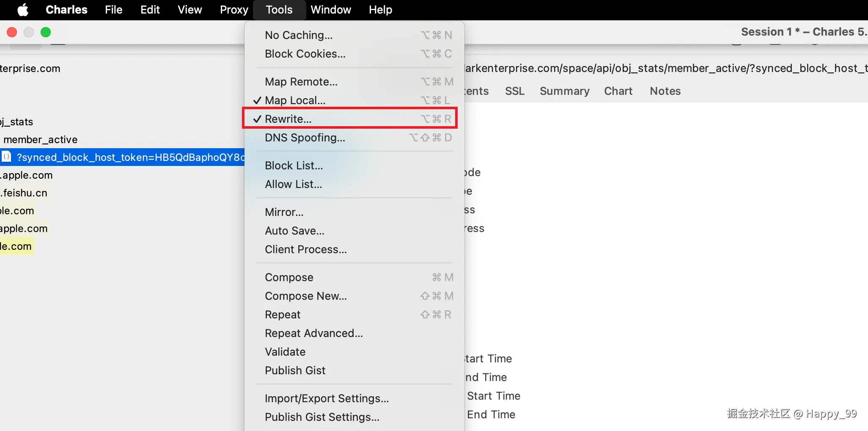Open Publish Gist Settings...

(354, 417)
